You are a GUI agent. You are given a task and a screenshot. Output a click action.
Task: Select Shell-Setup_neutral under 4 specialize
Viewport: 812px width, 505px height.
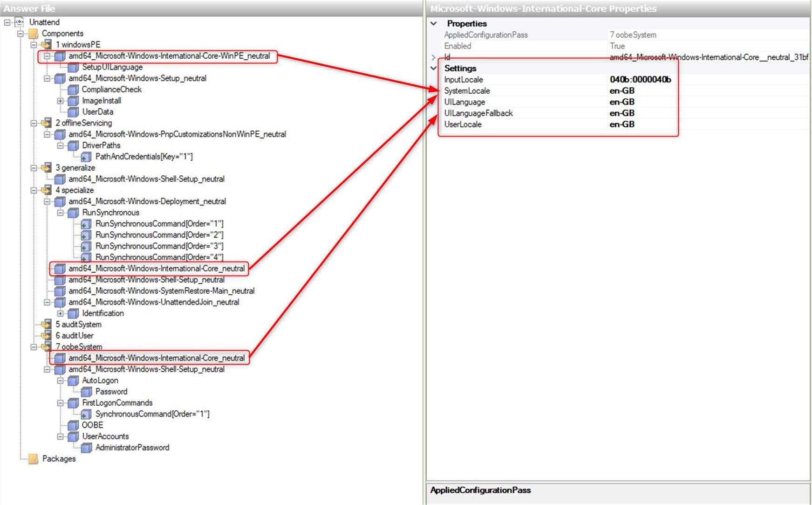click(x=146, y=280)
